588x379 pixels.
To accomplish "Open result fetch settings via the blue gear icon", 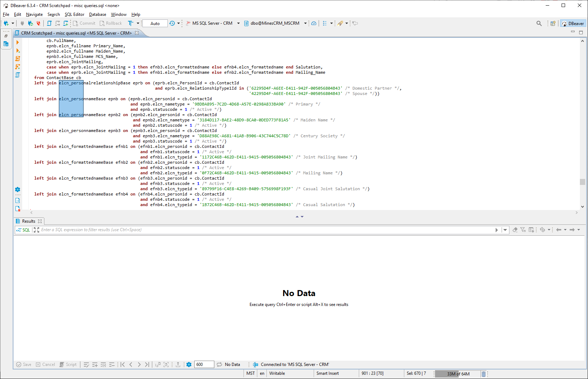I will point(189,364).
